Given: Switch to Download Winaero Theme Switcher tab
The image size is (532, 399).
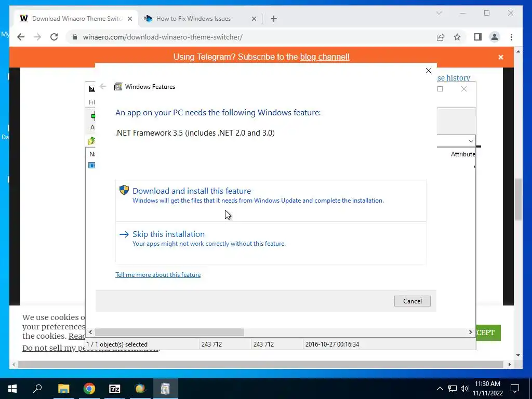Looking at the screenshot, I should coord(76,19).
